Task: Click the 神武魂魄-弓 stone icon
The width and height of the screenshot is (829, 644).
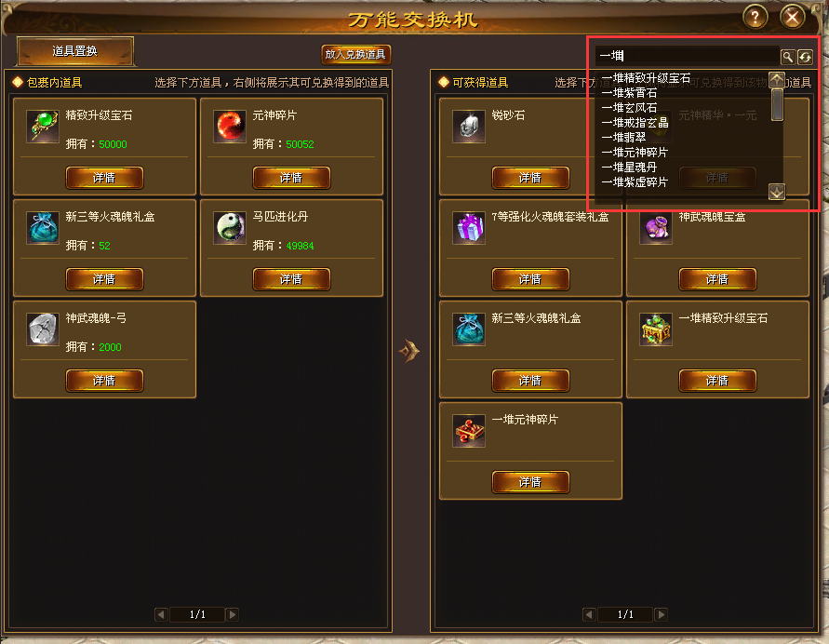Action: tap(43, 329)
